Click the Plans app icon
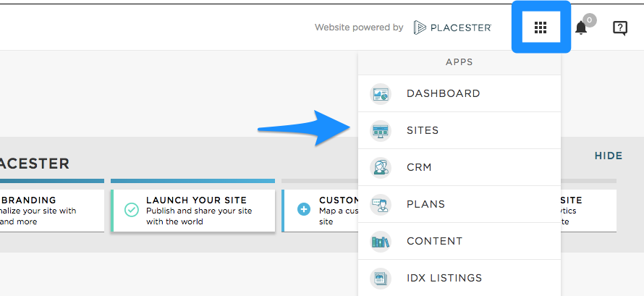This screenshot has height=296, width=644. (x=381, y=205)
